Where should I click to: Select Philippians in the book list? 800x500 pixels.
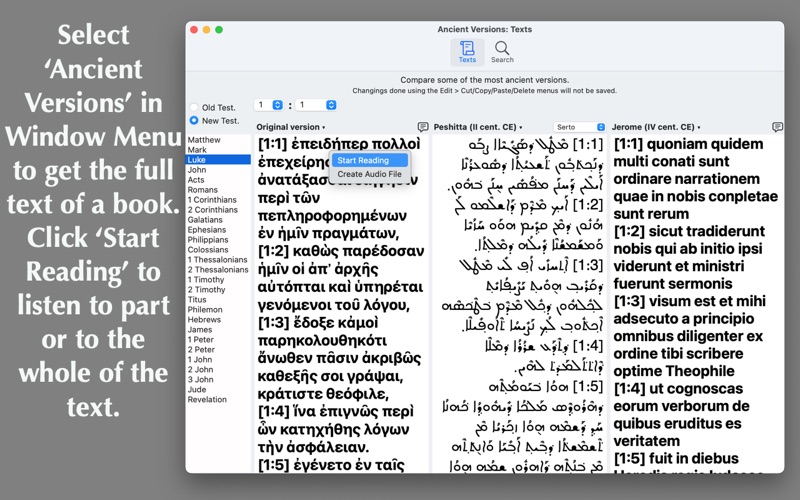pyautogui.click(x=218, y=240)
